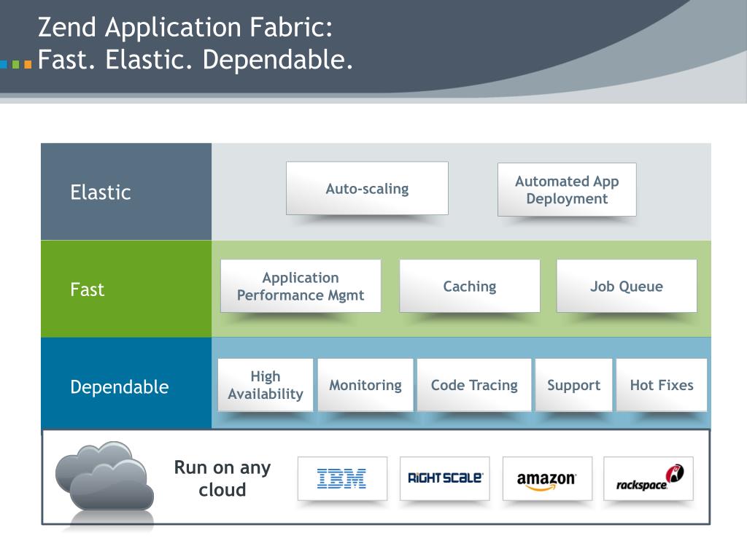Select the Support box
Screen dimensions: 747x560
click(573, 385)
